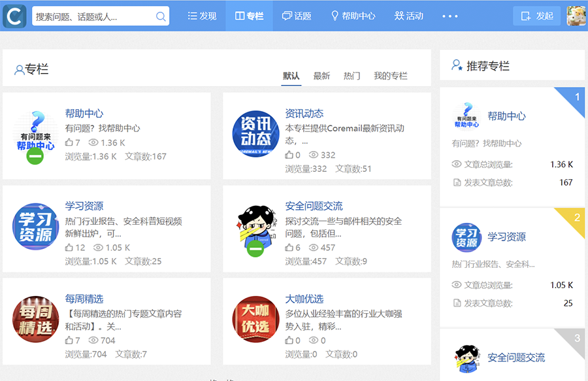
Task: Switch to the 最新 sort tab
Action: click(x=321, y=76)
